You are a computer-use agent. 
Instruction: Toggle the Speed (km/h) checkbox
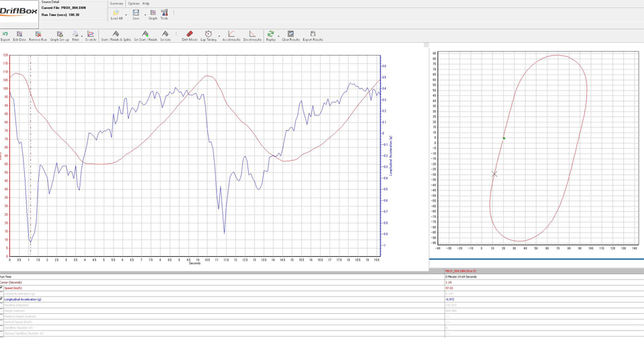(x=2, y=288)
